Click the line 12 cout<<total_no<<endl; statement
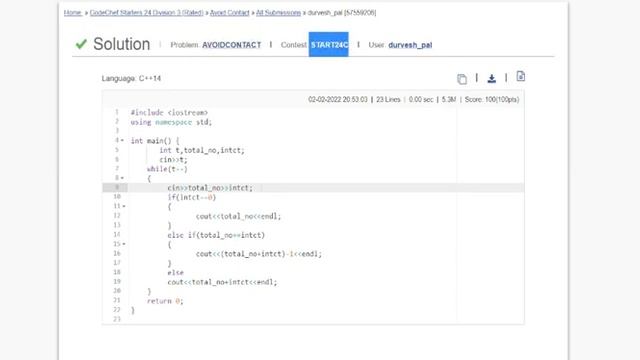The image size is (640, 360). click(238, 216)
